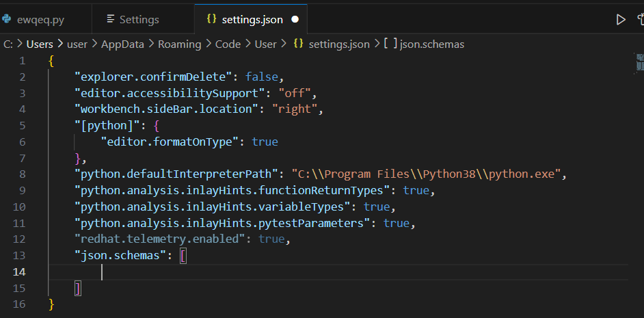Click "editor.accessibilitySupport" key text

(170, 93)
